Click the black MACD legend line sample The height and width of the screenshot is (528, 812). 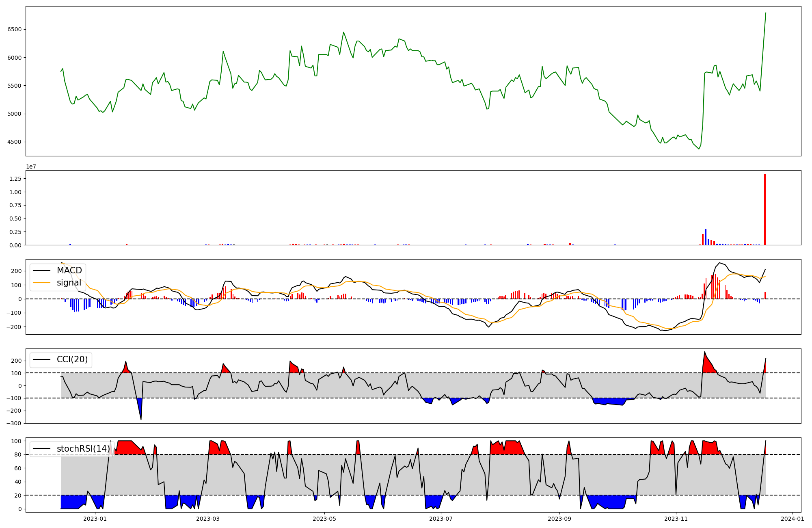click(x=41, y=270)
